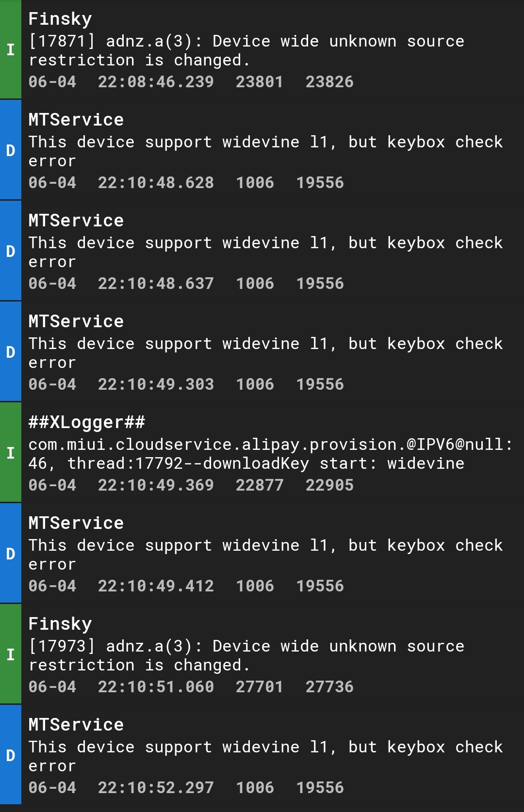This screenshot has height=812, width=524.
Task: Click the ##XLogger## tag title
Action: click(86, 422)
